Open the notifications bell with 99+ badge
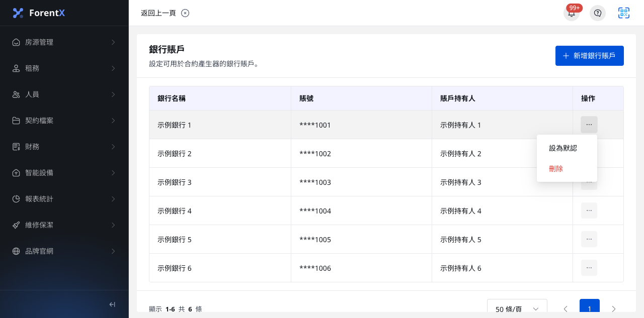 tap(572, 13)
